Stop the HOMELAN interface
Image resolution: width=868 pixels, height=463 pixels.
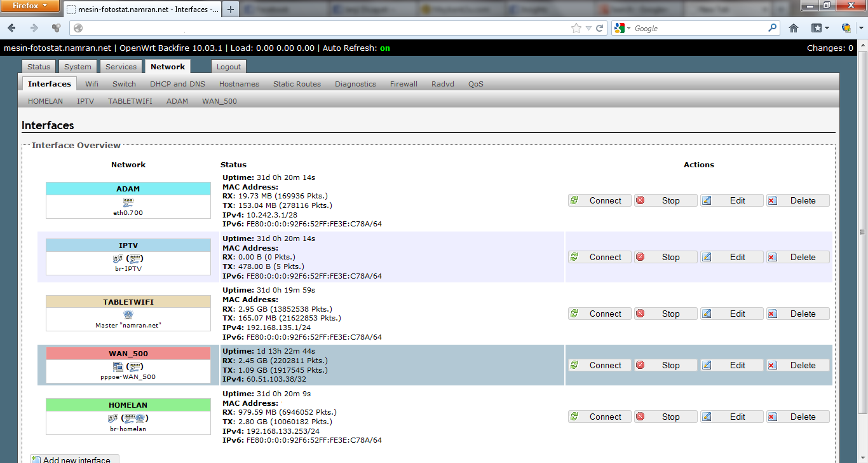[665, 417]
